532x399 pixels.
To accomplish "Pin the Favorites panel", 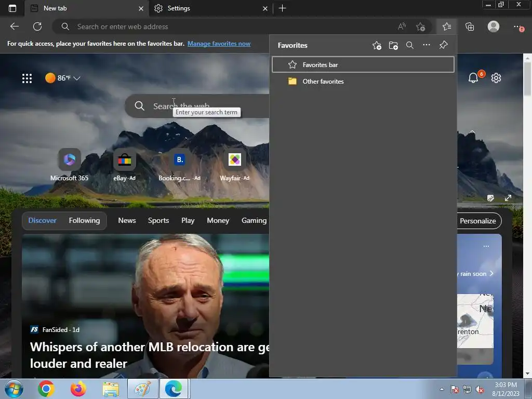I will click(444, 45).
